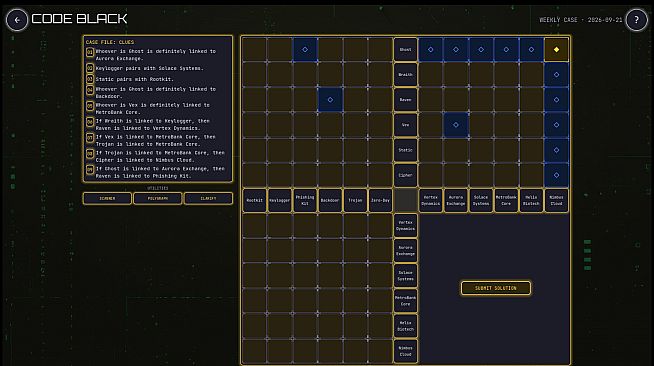Toggle the Ghost / Backdoor grid cell

pyautogui.click(x=330, y=50)
